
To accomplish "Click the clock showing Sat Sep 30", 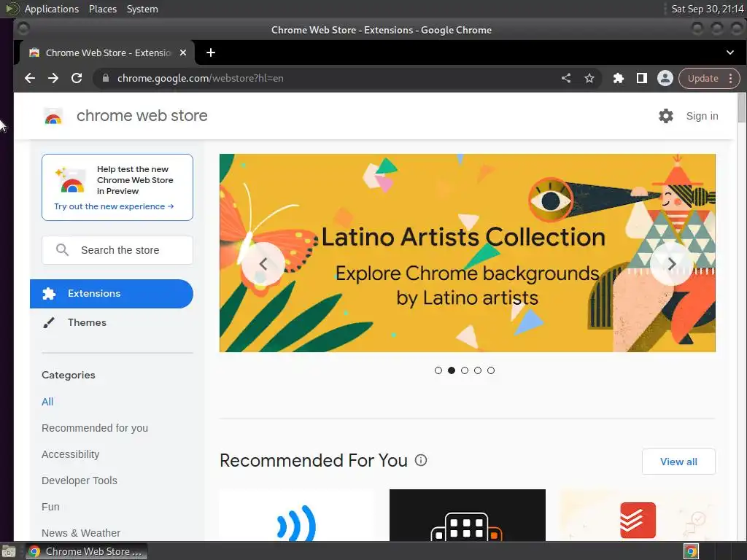I will point(707,9).
